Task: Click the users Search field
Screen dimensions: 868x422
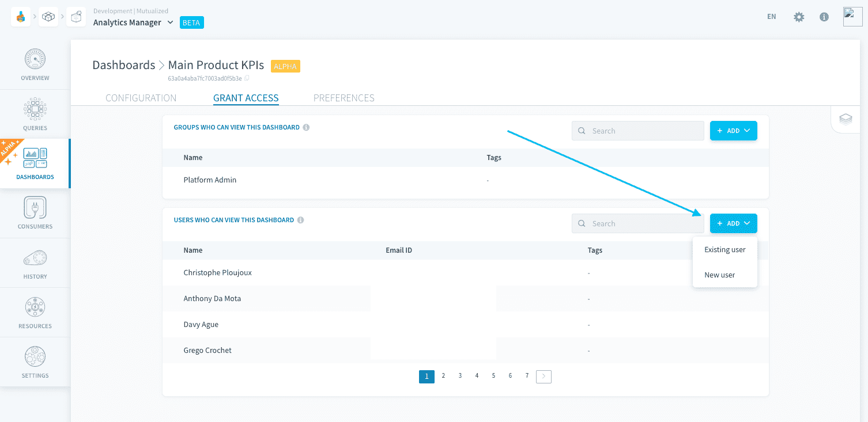Action: coord(638,223)
